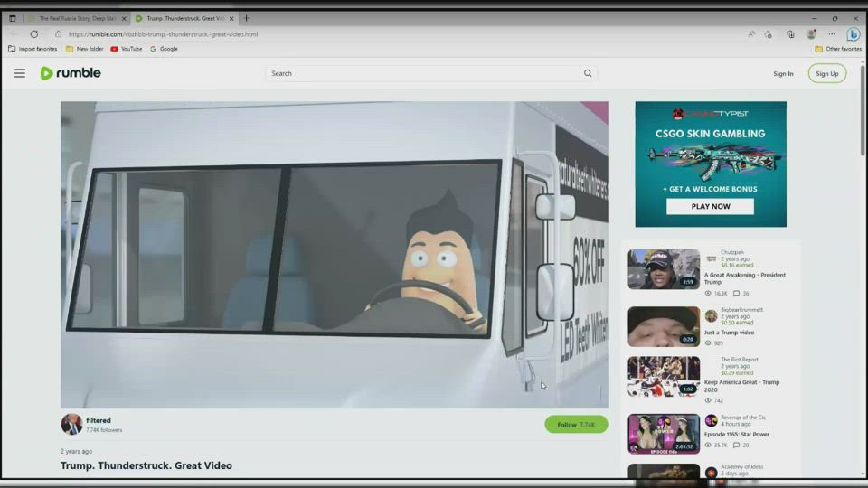Viewport: 868px width, 488px height.
Task: Open the new tab plus button
Action: coord(246,18)
